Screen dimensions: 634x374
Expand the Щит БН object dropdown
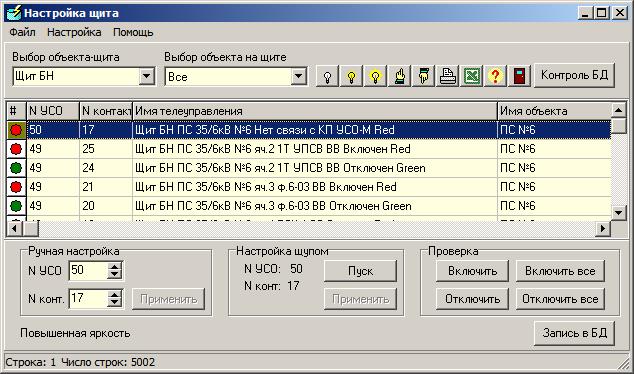coord(147,76)
